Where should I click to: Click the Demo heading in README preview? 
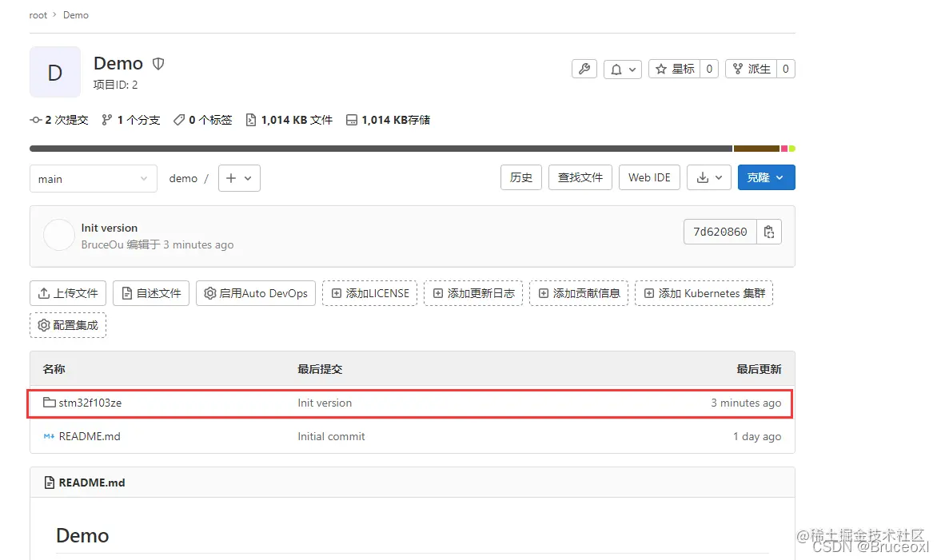82,535
